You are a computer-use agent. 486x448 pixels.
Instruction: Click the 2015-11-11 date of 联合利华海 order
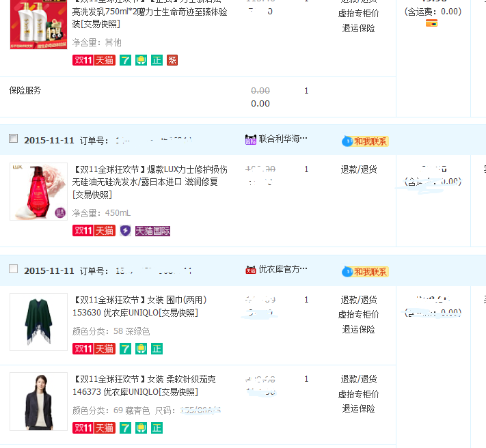pyautogui.click(x=49, y=141)
